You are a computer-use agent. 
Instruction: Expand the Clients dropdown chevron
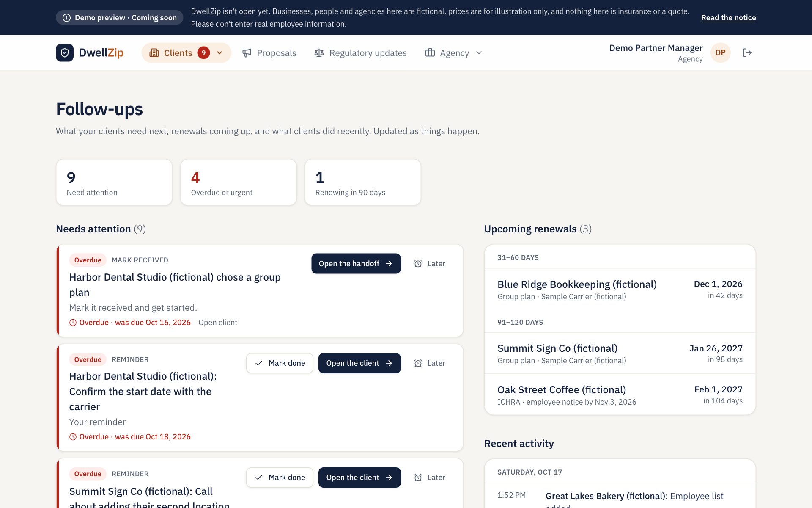click(x=219, y=53)
